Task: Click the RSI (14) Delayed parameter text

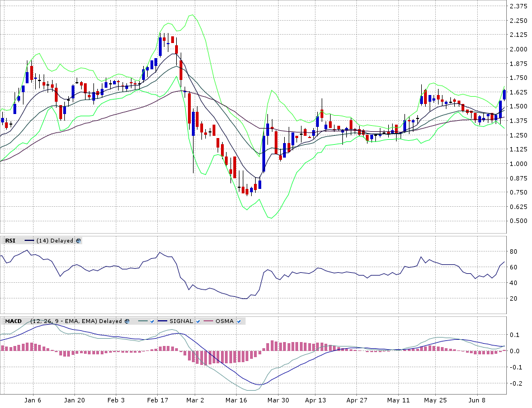Action: click(x=55, y=241)
